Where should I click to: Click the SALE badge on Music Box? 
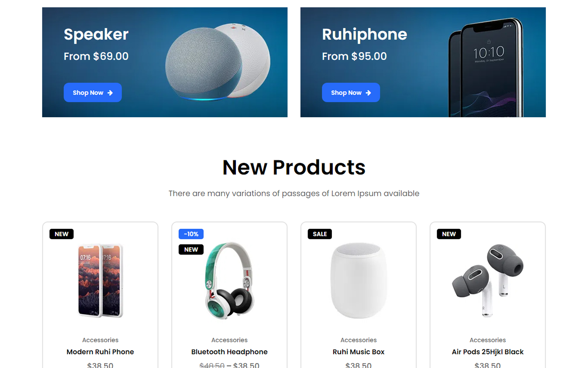pos(320,234)
